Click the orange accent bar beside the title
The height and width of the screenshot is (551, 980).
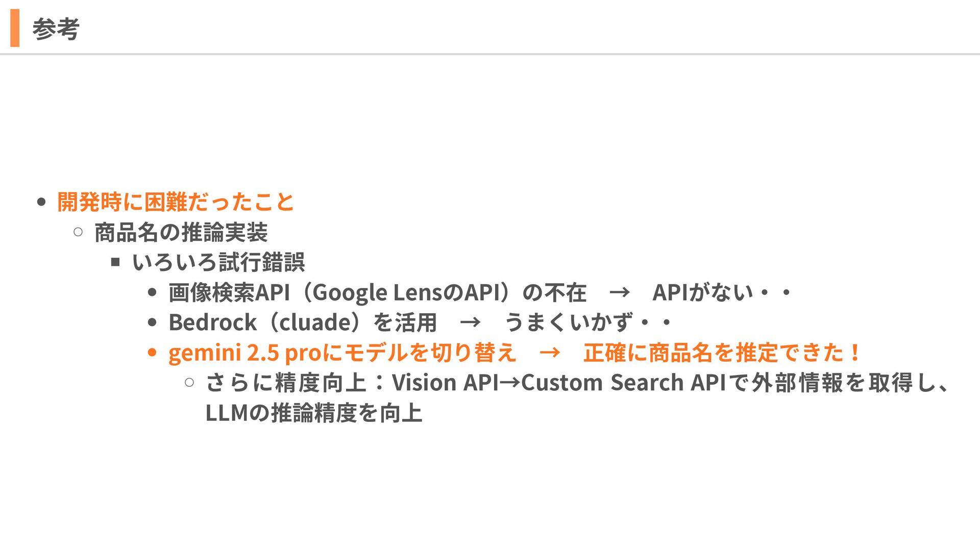[x=15, y=28]
